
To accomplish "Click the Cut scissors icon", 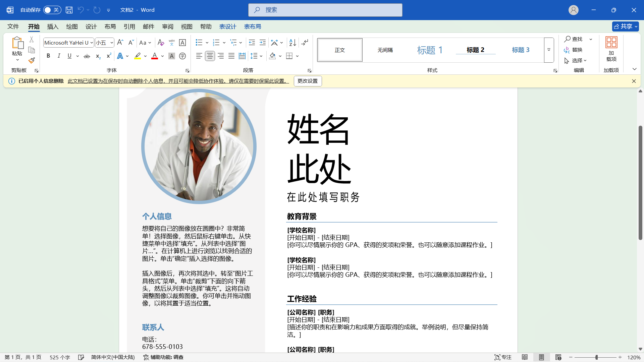I will 32,40.
